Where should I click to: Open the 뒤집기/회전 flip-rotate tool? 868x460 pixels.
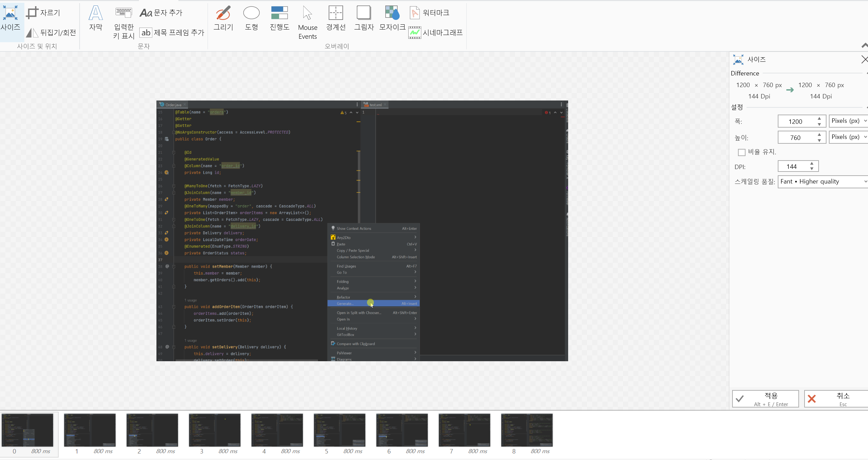tap(51, 33)
